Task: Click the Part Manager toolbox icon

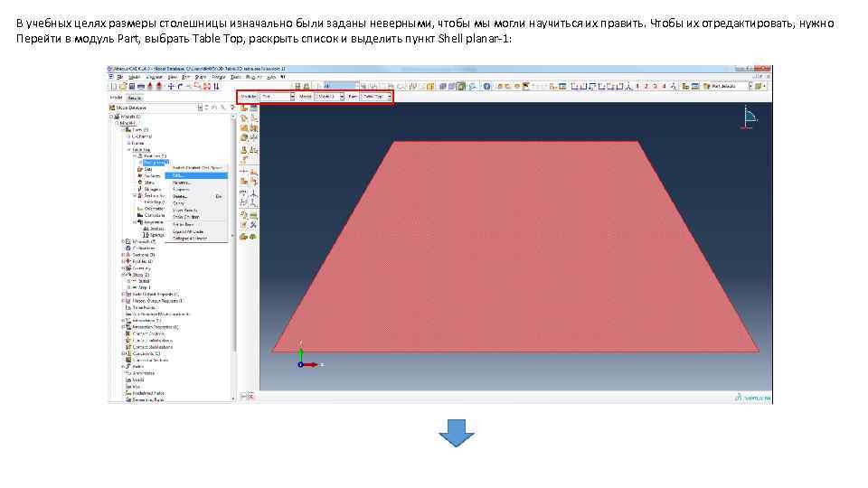Action: click(253, 108)
